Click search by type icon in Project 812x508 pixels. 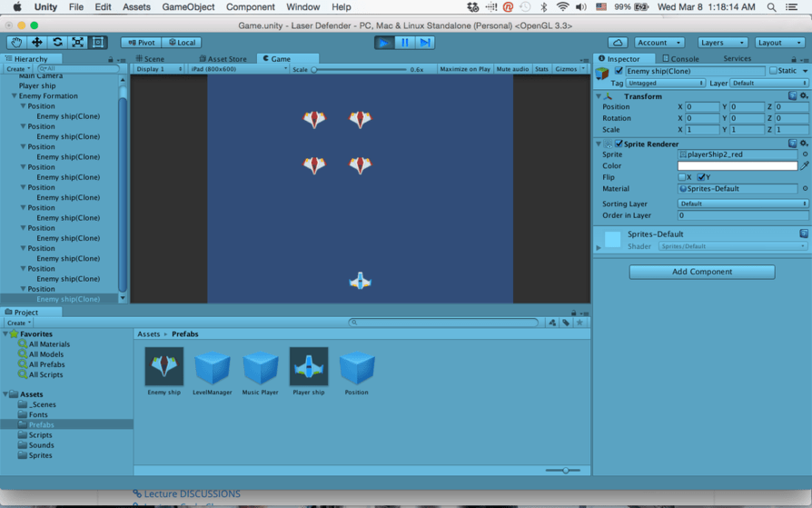[x=552, y=323]
